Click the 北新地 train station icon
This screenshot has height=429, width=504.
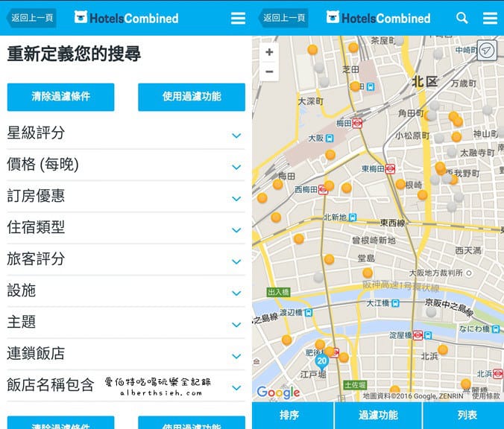[353, 217]
